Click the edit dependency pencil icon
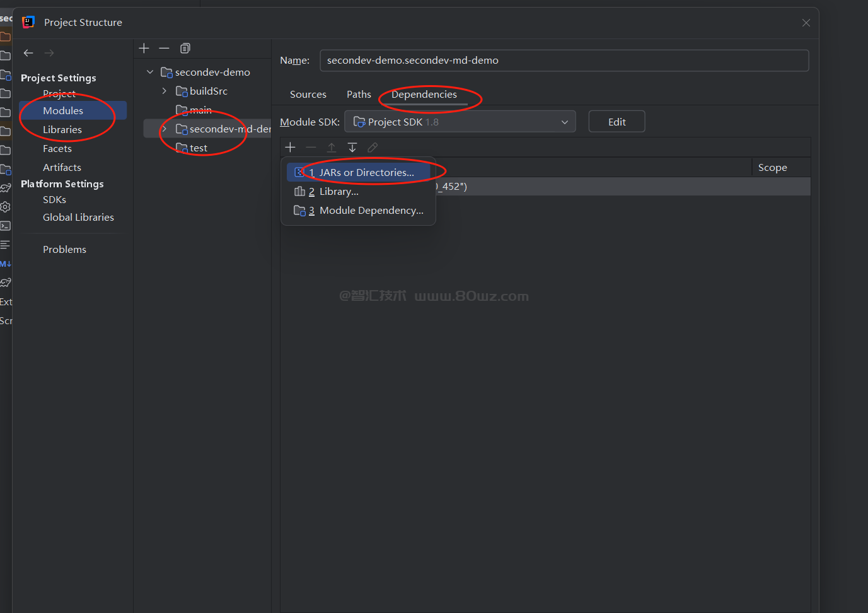 (x=373, y=148)
